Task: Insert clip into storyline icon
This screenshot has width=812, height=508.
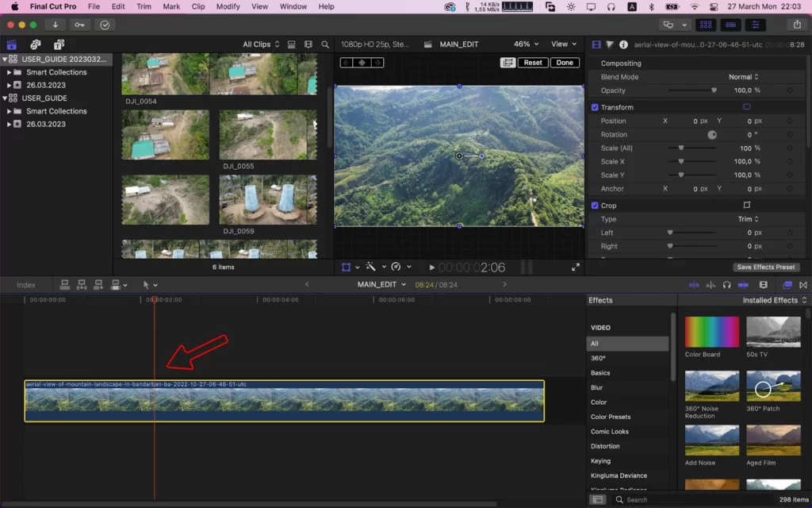Action: click(x=82, y=285)
